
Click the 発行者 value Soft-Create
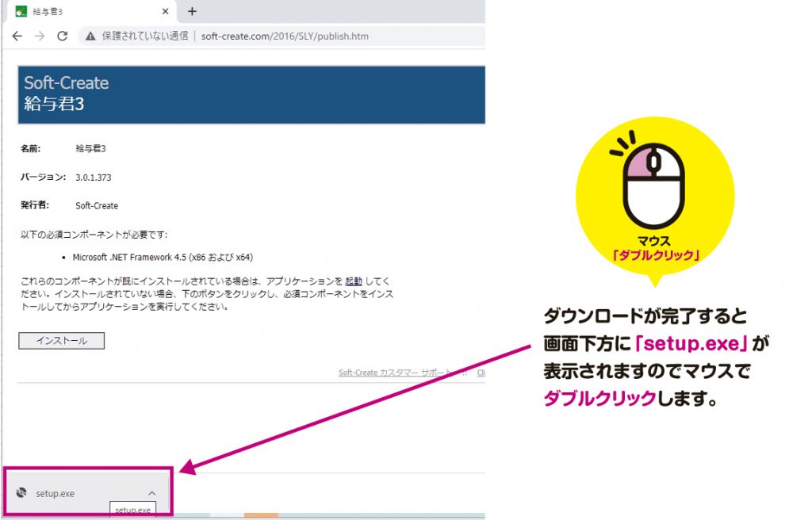[97, 205]
